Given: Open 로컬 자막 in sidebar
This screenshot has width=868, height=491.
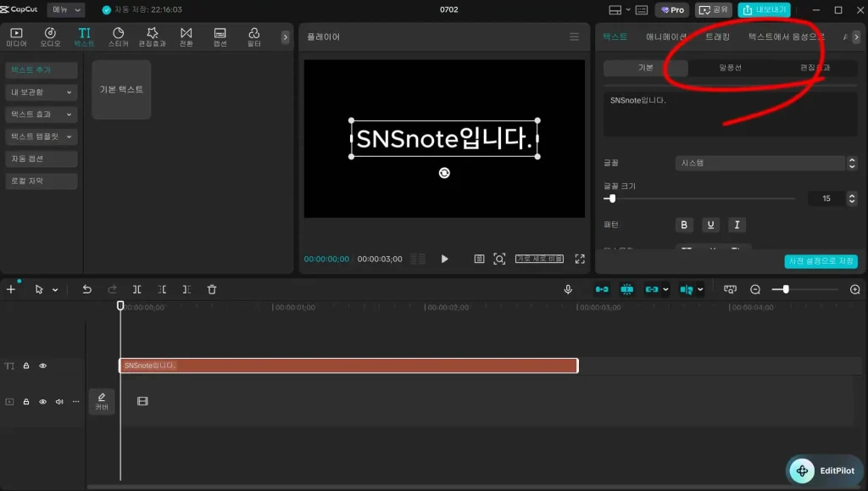Looking at the screenshot, I should [x=42, y=181].
